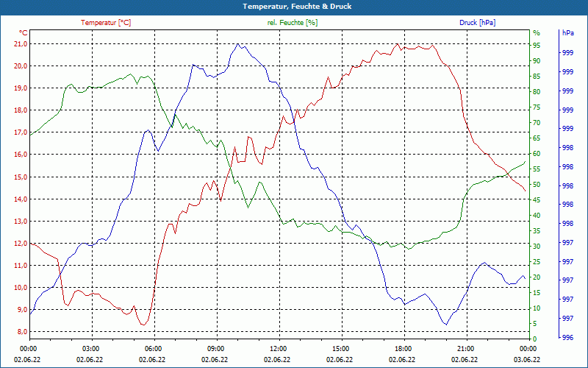The image size is (588, 368).
Task: Click the green humidity curve peak near 05:00
Action: point(131,74)
